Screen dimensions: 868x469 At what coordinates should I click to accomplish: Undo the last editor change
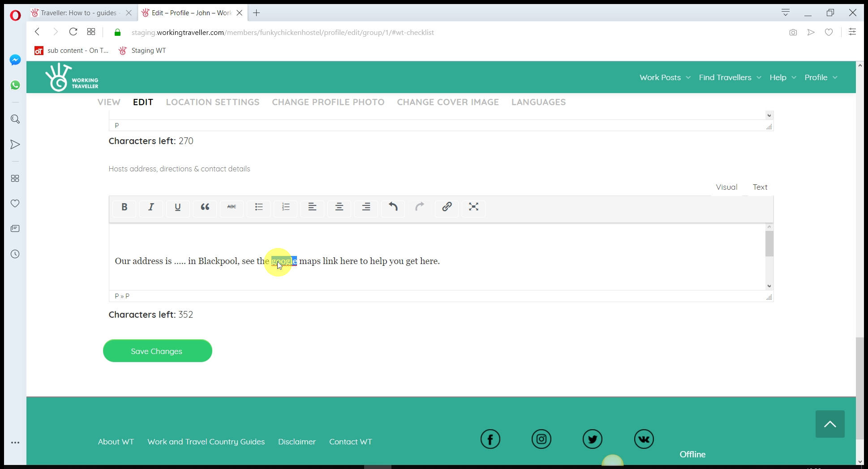coord(393,207)
